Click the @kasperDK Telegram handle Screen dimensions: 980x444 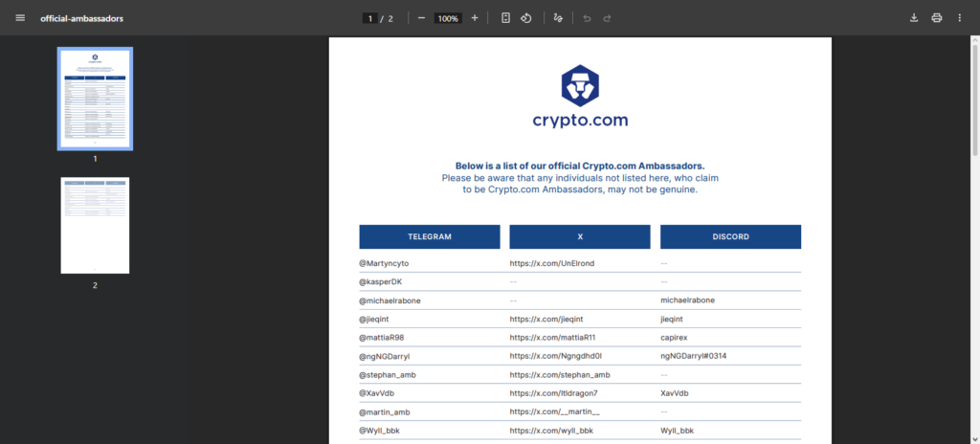(x=381, y=282)
